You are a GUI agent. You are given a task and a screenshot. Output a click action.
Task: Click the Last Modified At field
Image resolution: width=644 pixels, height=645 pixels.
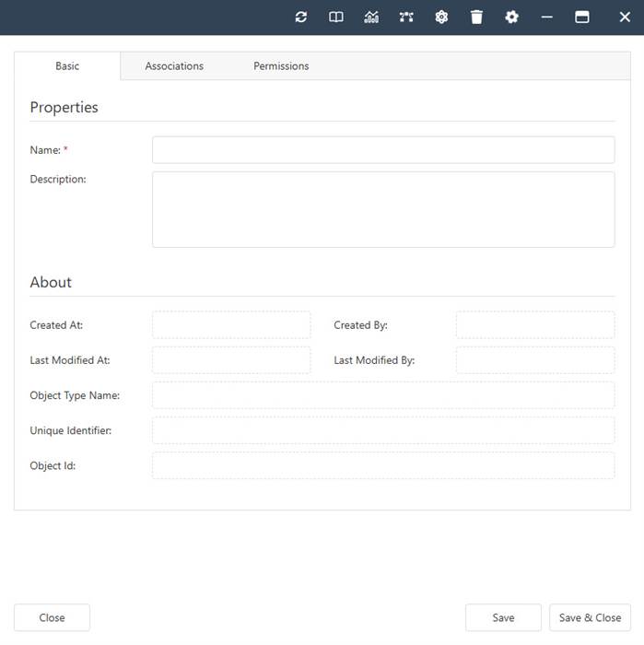(x=231, y=360)
